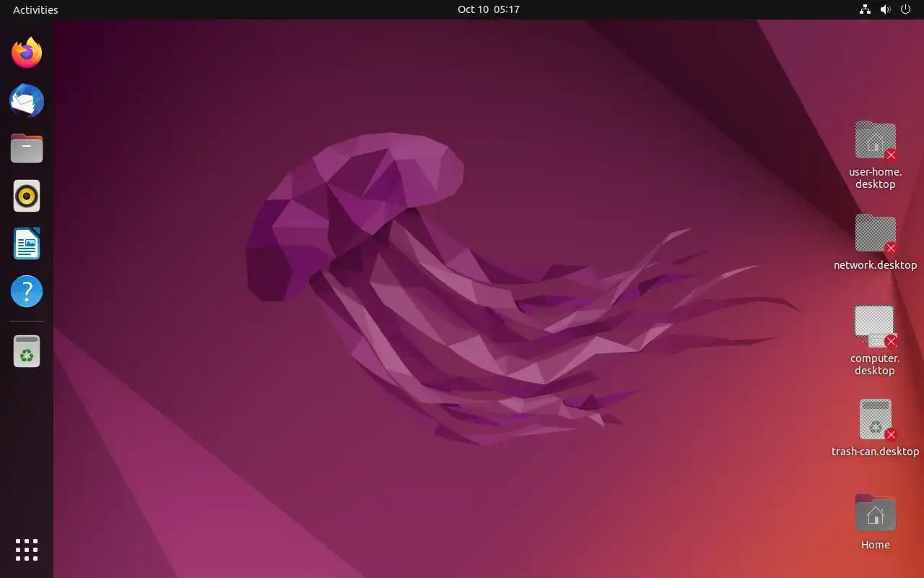The height and width of the screenshot is (578, 924).
Task: Click the "Home" label under folder
Action: tap(876, 545)
